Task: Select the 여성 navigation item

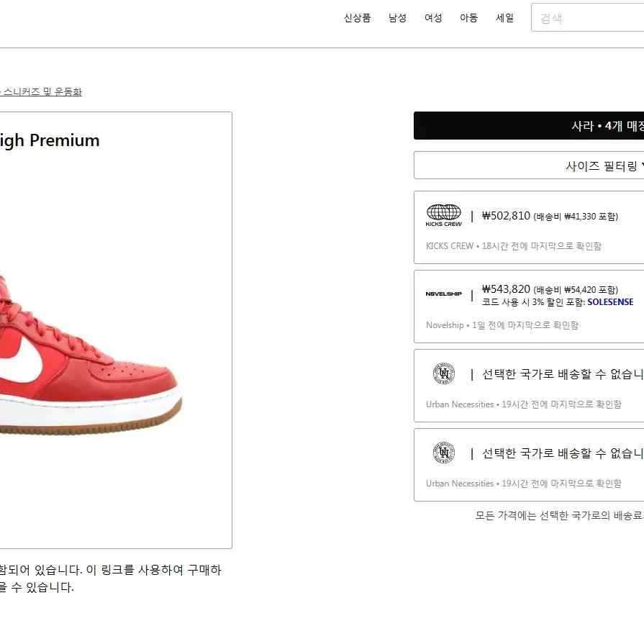Action: [433, 18]
